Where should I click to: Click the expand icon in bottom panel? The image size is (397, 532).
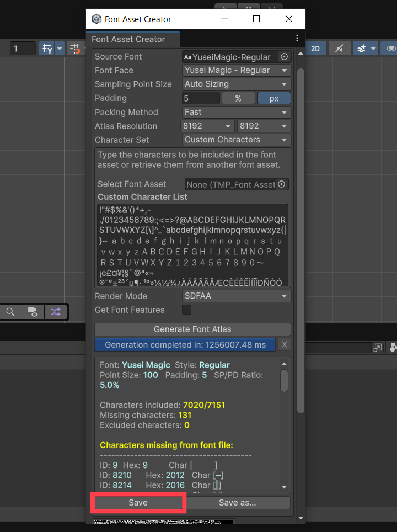click(x=378, y=348)
